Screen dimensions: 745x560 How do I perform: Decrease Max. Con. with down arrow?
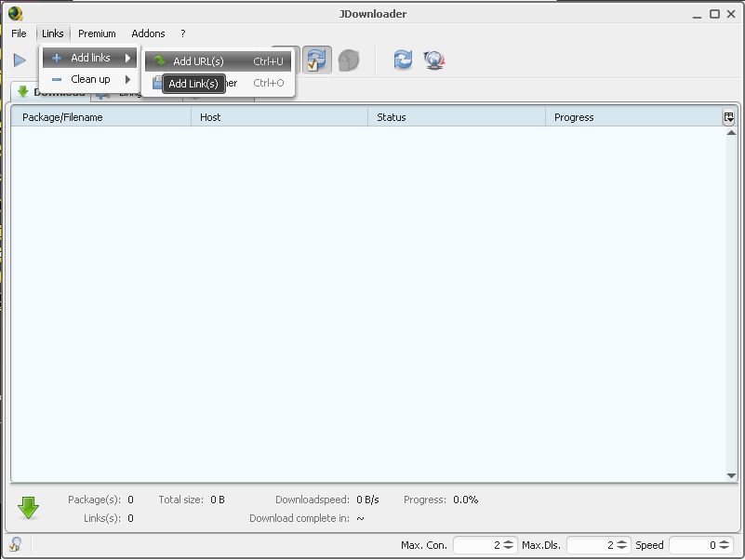click(x=509, y=548)
